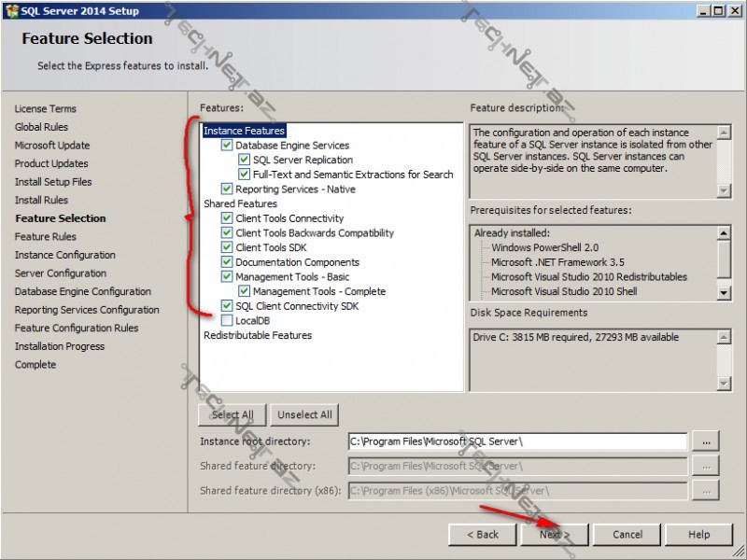The image size is (747, 560).
Task: Enable the LocalDB feature checkbox
Action: coord(227,320)
